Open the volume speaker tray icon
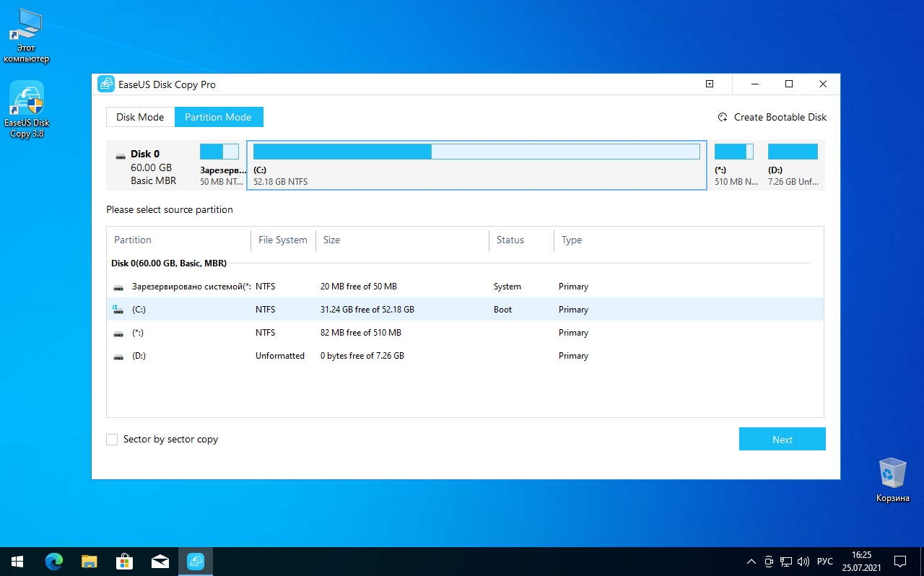 [803, 562]
